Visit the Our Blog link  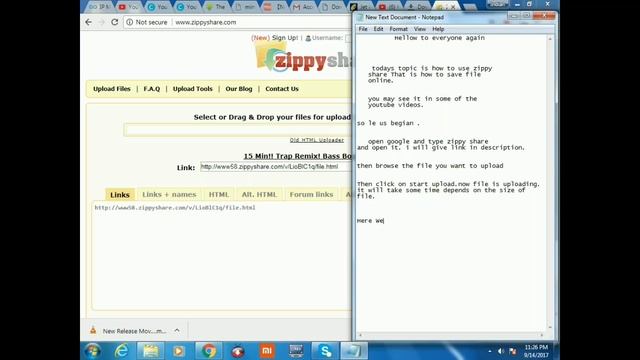[239, 89]
